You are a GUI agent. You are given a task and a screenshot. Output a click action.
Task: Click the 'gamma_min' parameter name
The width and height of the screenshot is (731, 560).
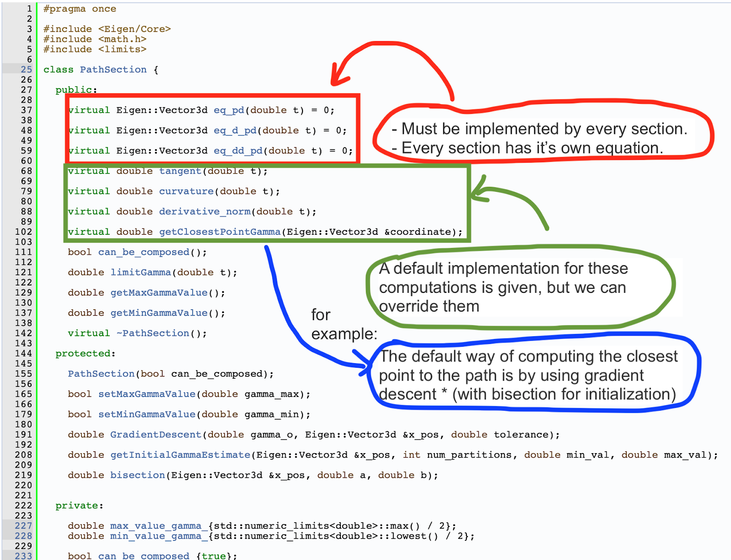click(x=271, y=414)
